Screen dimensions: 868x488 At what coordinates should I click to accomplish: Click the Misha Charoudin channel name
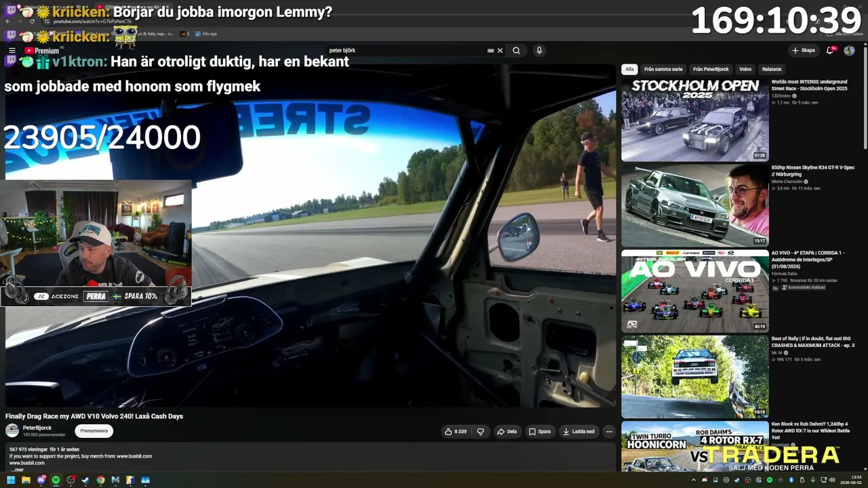click(x=787, y=182)
